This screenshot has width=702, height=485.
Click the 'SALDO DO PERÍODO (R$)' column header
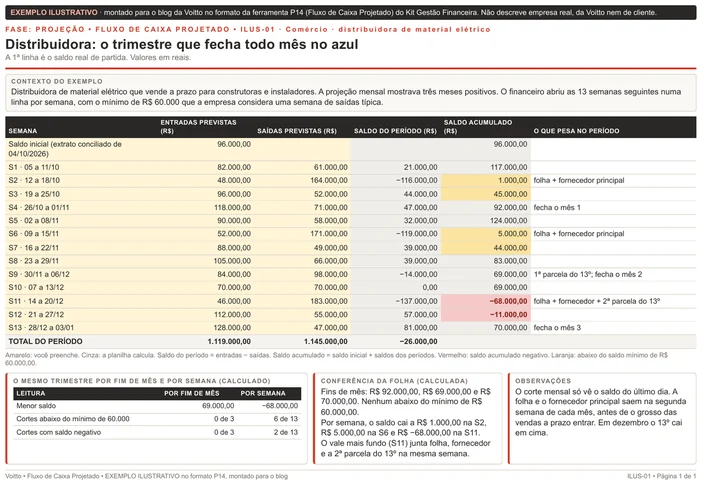395,131
